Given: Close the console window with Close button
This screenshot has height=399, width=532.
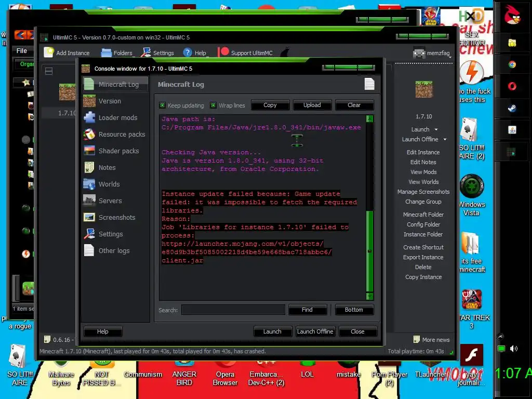Looking at the screenshot, I should point(357,331).
